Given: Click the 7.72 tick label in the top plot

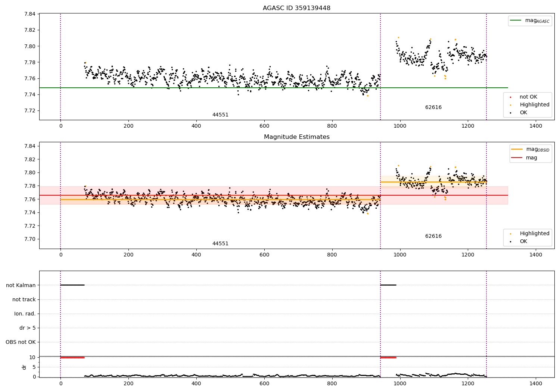Looking at the screenshot, I should click(x=29, y=111).
